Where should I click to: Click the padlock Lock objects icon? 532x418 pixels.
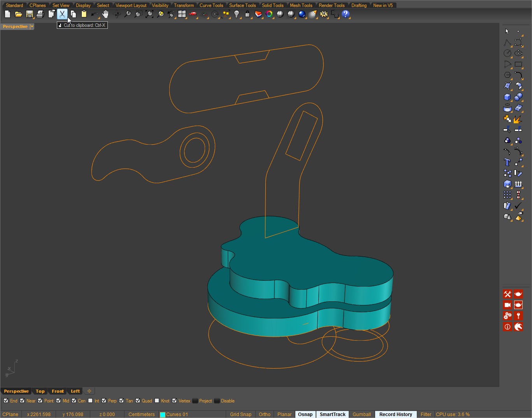247,14
